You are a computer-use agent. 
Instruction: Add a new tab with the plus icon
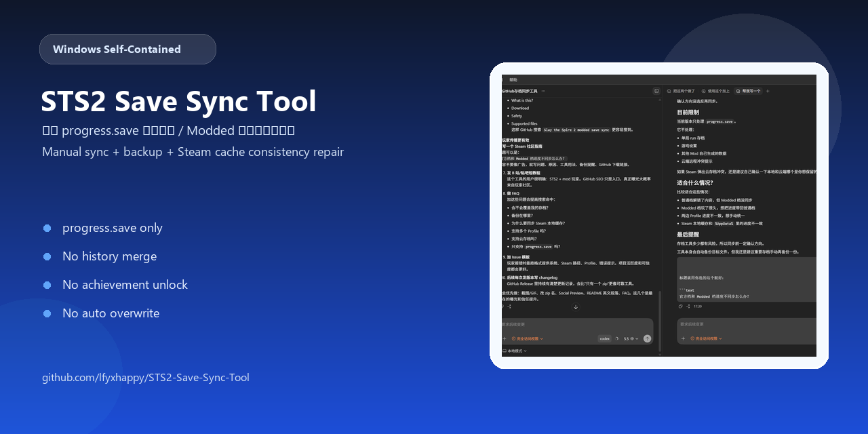click(768, 91)
